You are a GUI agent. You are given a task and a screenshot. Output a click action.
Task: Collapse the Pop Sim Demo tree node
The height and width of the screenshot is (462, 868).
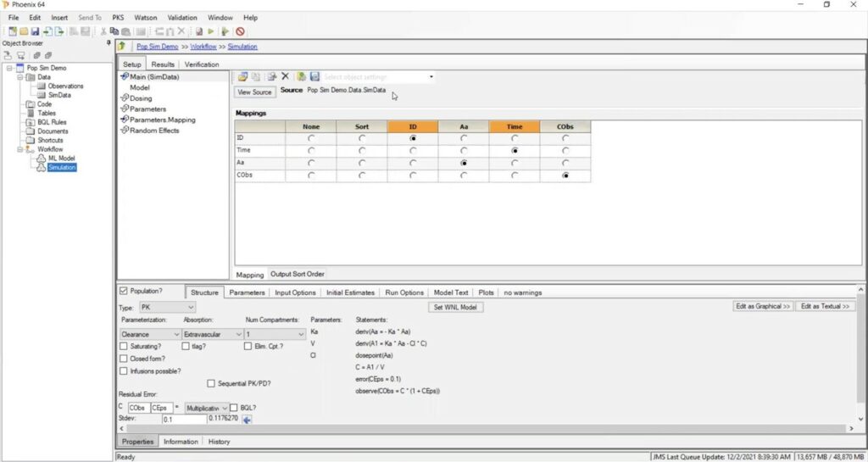[x=9, y=68]
